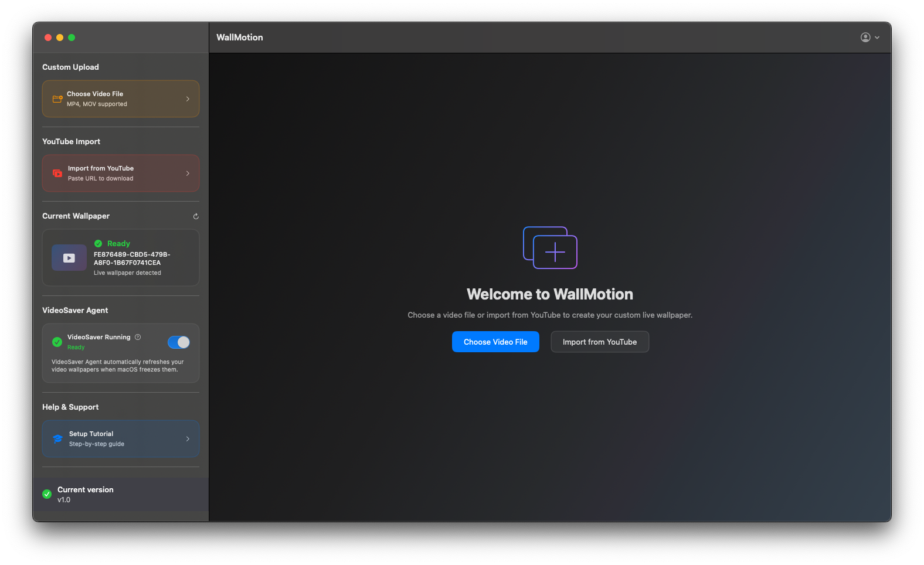This screenshot has height=565, width=924.
Task: Click the 'Live wallpaper detected' label
Action: (x=127, y=273)
